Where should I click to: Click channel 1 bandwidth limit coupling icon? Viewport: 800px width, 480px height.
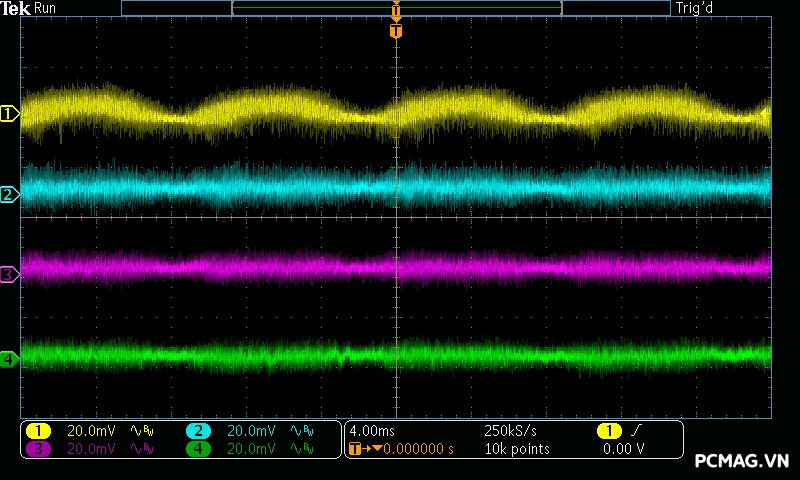point(140,430)
